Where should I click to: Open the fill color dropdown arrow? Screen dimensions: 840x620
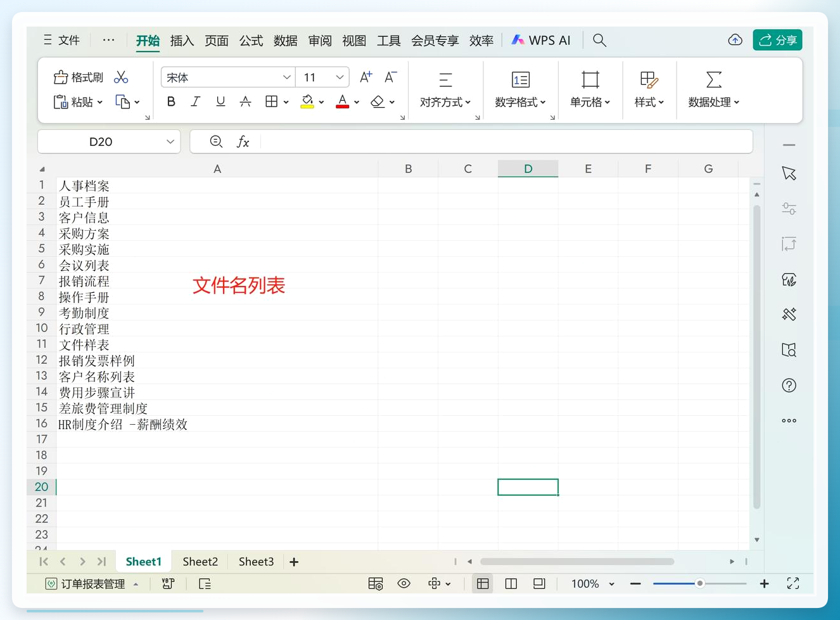pyautogui.click(x=322, y=102)
